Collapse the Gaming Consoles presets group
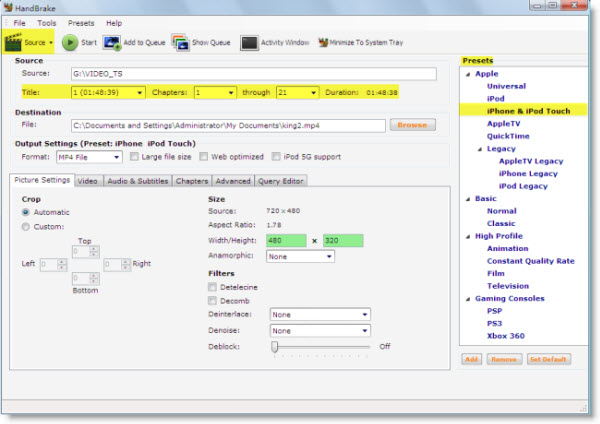 468,299
